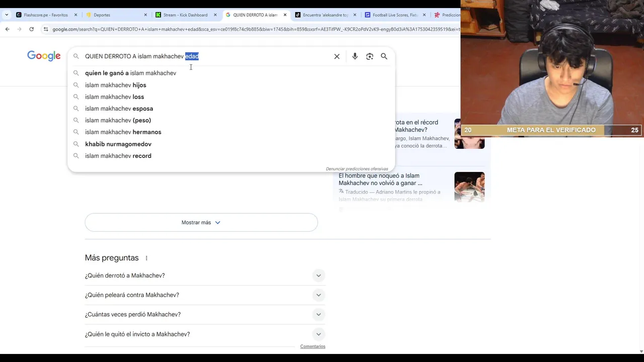644x362 pixels.
Task: Open the tab search dropdown arrow
Action: 6,15
